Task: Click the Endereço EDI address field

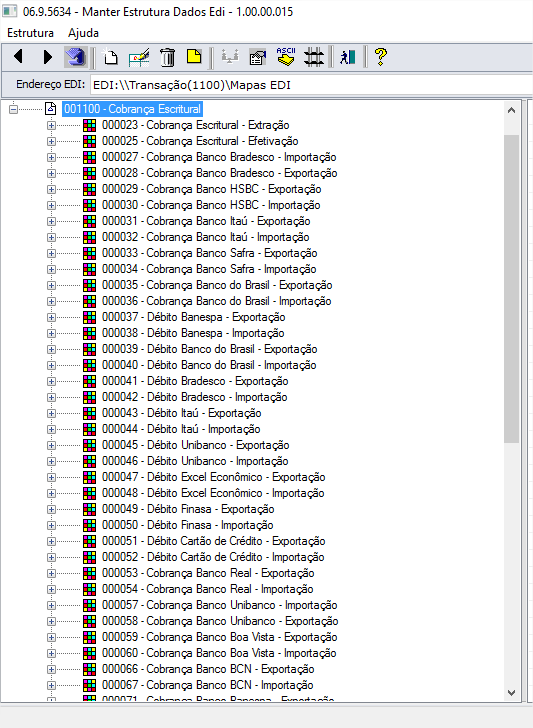Action: (x=311, y=85)
